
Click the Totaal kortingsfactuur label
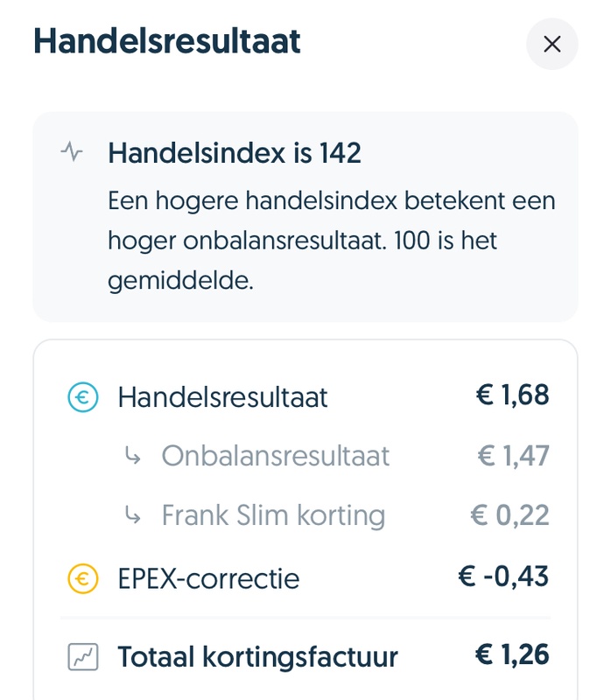[257, 656]
